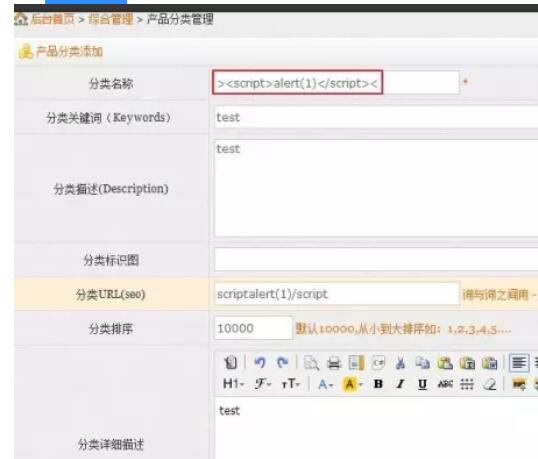Image resolution: width=538 pixels, height=459 pixels.
Task: Click the eraser remove-formatting icon
Action: pos(489,384)
